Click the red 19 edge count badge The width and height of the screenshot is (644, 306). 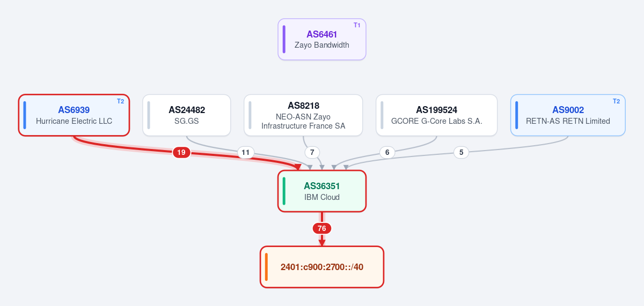181,153
